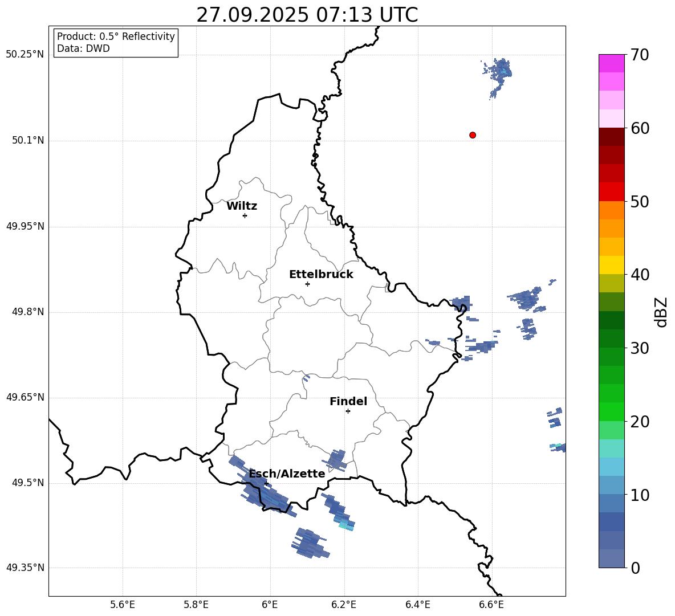Click the 50.1°N latitude label
Viewport: 675px width, 616px height.
[28, 140]
